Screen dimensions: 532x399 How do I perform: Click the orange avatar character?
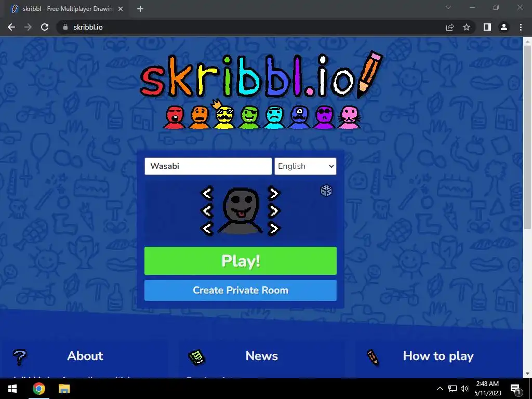pos(199,117)
